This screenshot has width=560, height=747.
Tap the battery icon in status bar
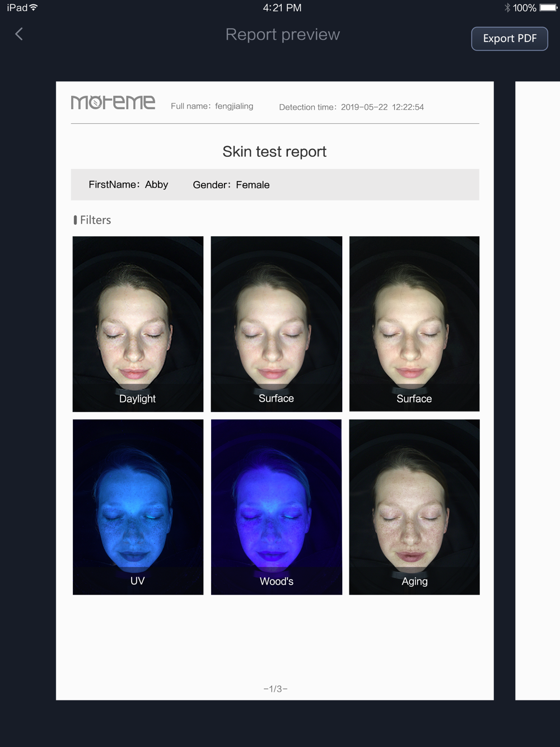[x=549, y=8]
